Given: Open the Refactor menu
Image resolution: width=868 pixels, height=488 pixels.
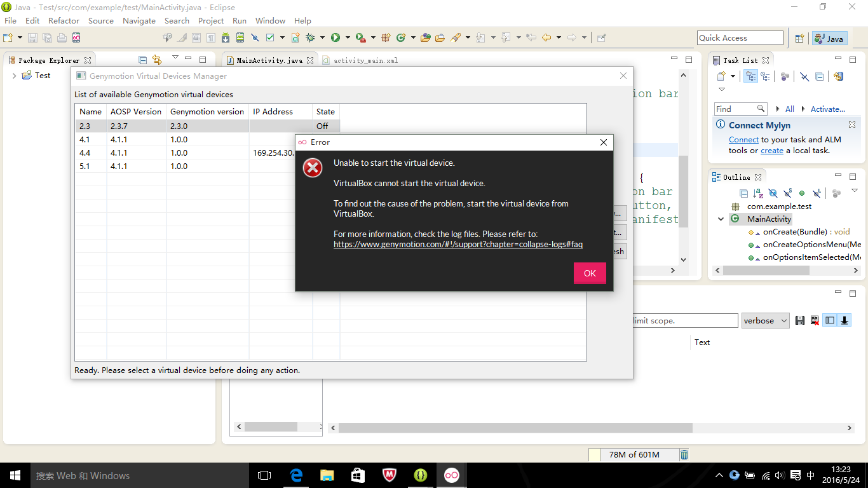Looking at the screenshot, I should pos(64,20).
